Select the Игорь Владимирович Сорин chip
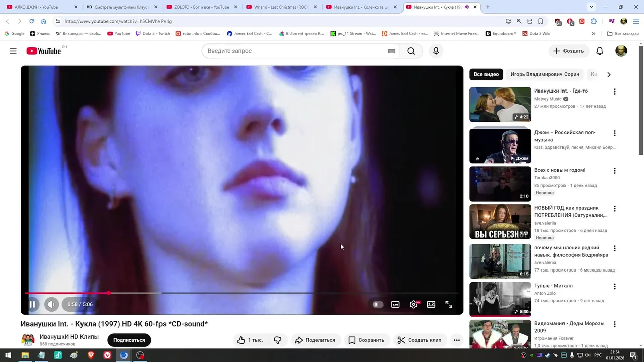This screenshot has height=362, width=644. [544, 74]
